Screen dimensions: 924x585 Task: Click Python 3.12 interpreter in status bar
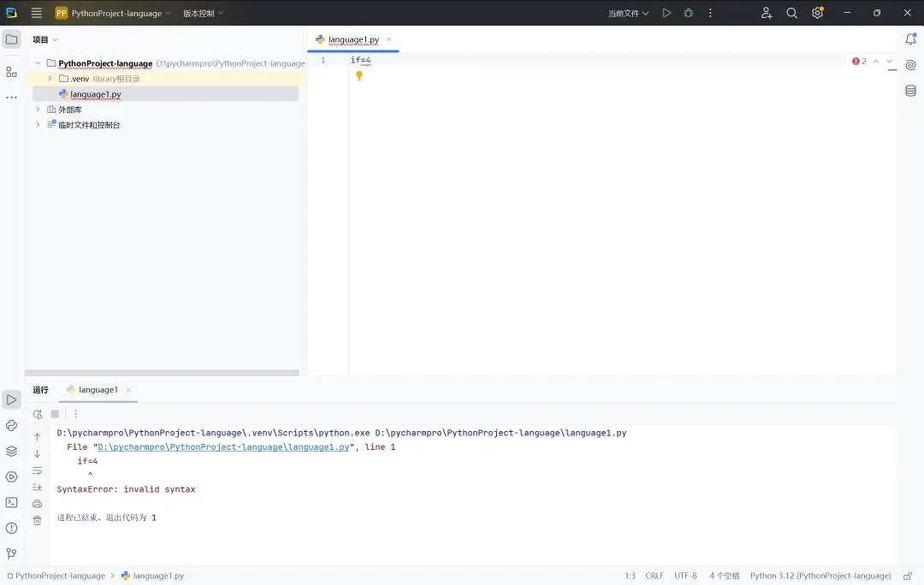tap(820, 576)
